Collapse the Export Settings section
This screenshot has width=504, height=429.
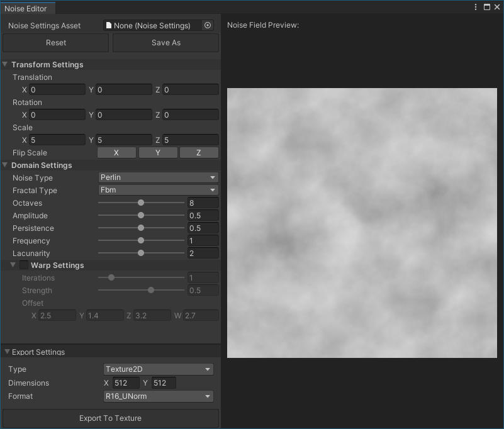pos(7,352)
